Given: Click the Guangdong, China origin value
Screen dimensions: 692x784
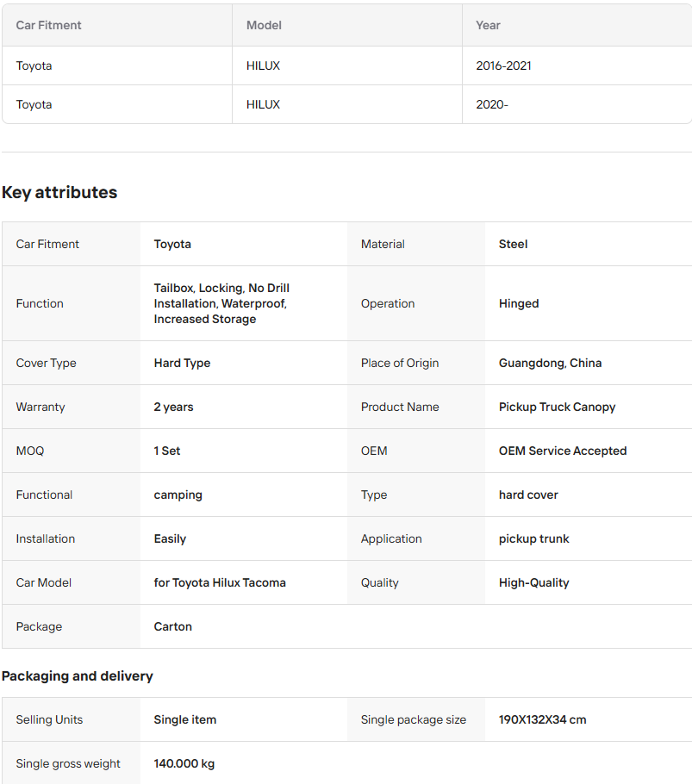Looking at the screenshot, I should 550,363.
